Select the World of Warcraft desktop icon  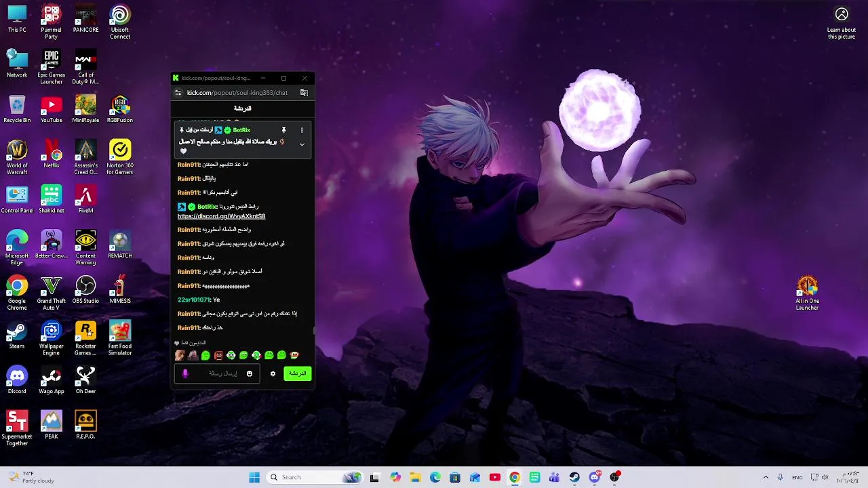17,158
